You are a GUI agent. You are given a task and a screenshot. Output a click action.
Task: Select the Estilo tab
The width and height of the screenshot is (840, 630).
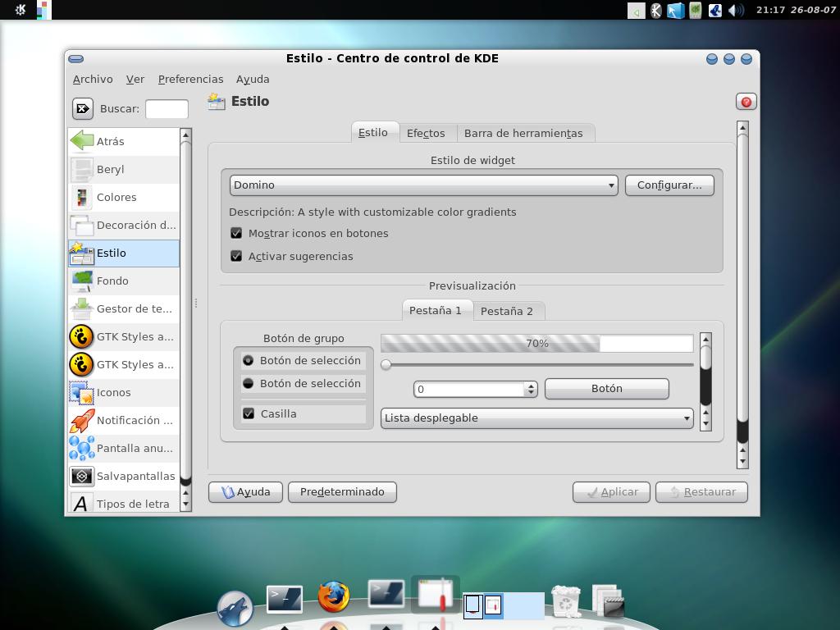(x=373, y=132)
